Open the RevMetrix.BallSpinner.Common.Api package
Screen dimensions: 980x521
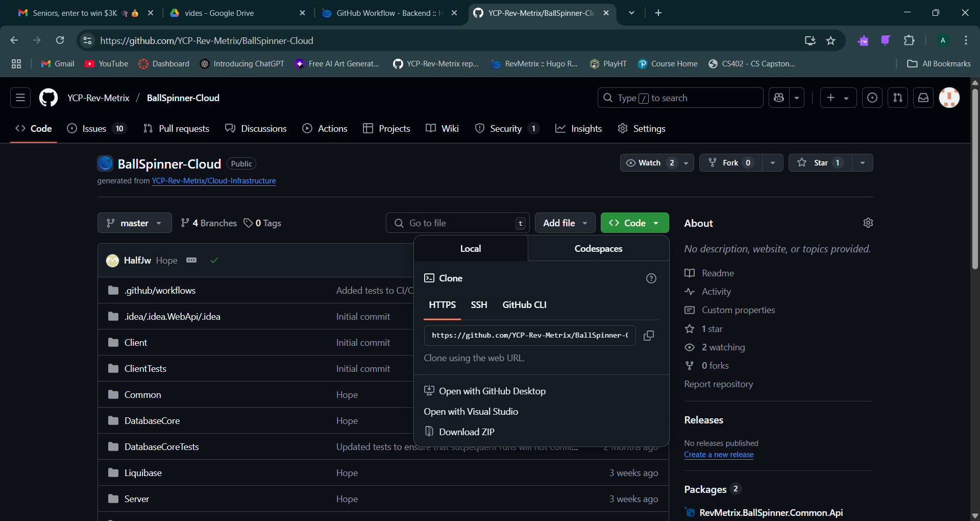coord(771,512)
